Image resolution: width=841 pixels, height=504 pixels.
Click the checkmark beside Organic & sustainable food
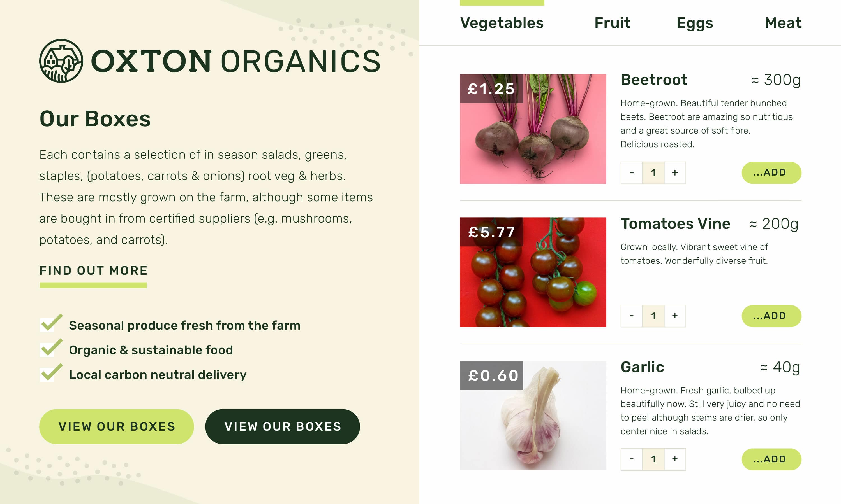tap(51, 348)
